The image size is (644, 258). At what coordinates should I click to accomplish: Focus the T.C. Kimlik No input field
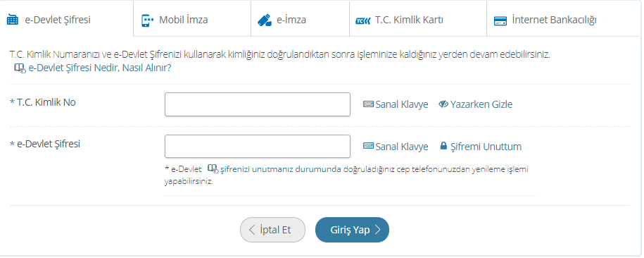click(x=258, y=104)
